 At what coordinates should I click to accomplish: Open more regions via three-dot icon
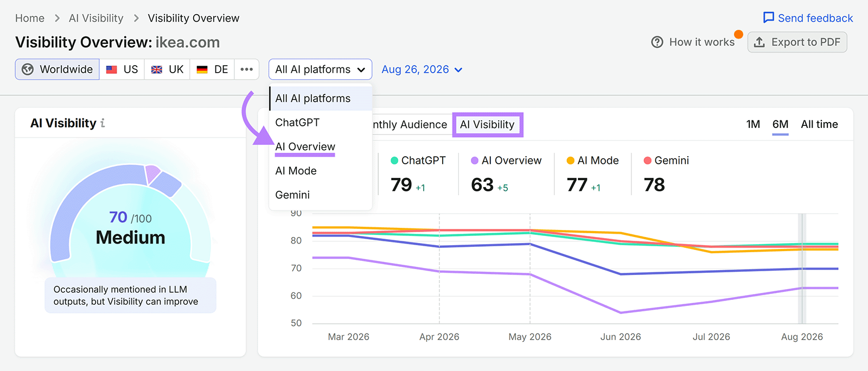coord(247,69)
